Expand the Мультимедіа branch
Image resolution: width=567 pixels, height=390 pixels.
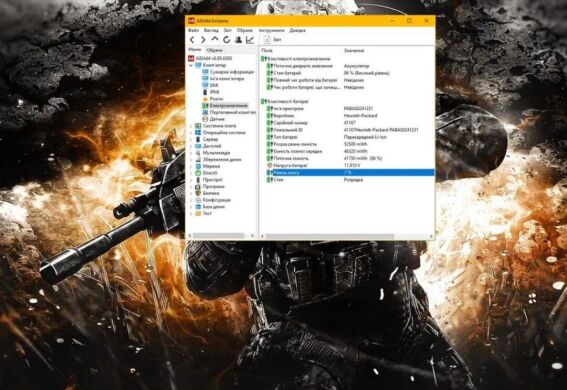[191, 153]
